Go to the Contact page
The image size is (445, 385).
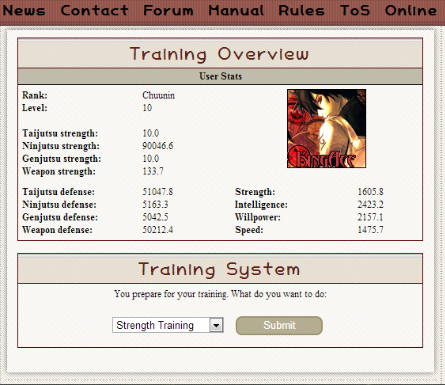pos(94,11)
